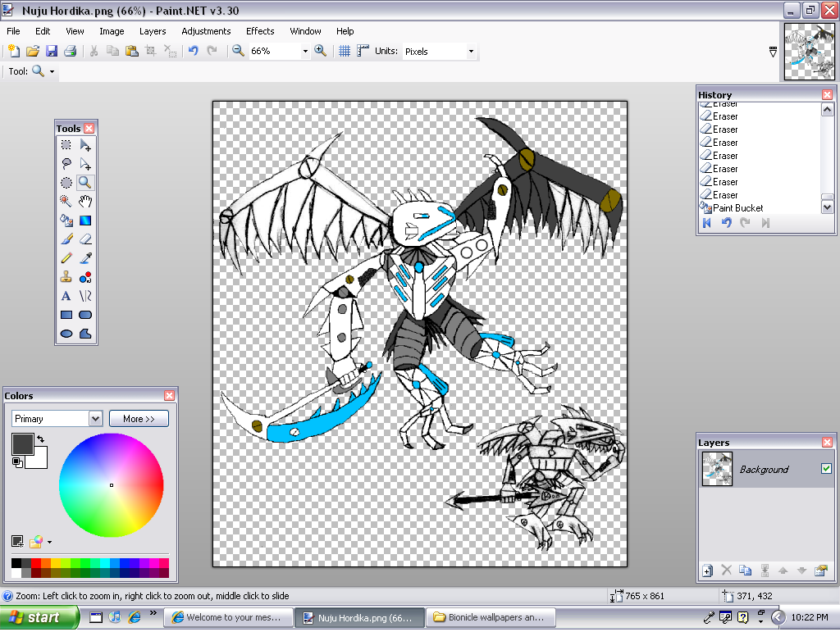Viewport: 840px width, 632px height.
Task: Switch to the Eraser tool
Action: click(x=85, y=239)
